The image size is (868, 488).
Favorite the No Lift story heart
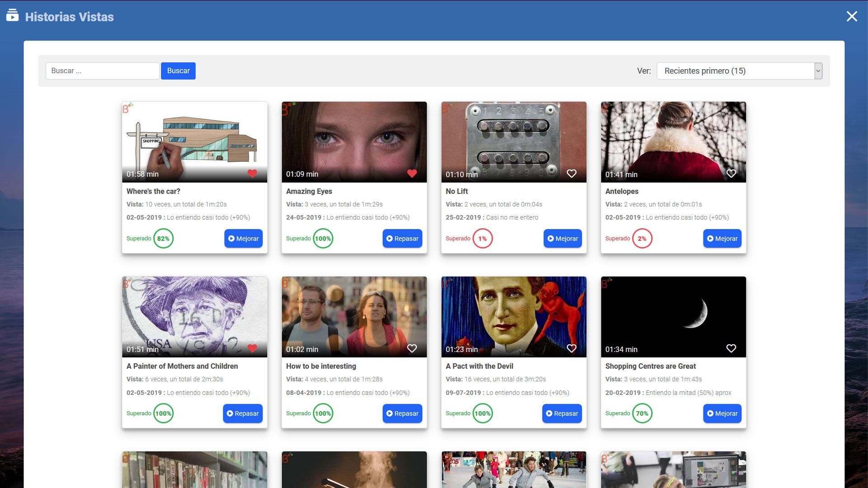[x=571, y=174]
